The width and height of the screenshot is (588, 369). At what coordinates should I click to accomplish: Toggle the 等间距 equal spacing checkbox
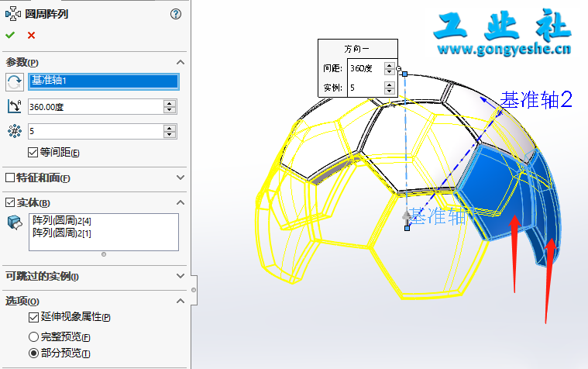tap(33, 153)
